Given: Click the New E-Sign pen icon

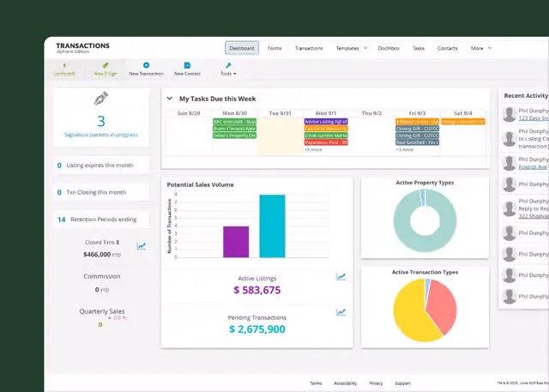Looking at the screenshot, I should [106, 65].
